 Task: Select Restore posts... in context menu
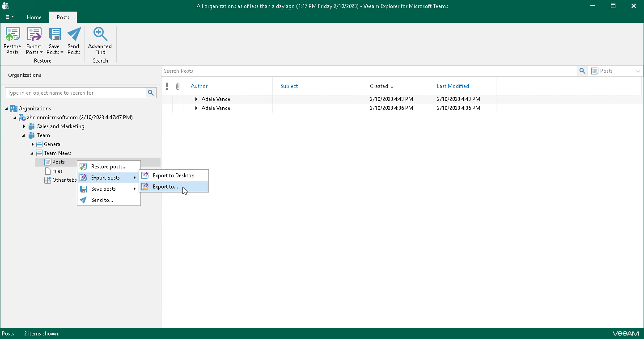(109, 167)
